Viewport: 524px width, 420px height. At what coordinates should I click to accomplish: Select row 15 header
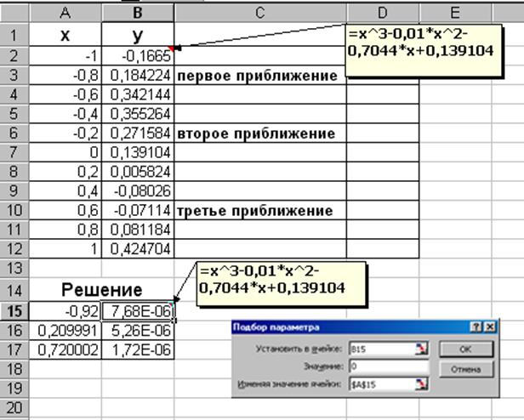point(14,311)
